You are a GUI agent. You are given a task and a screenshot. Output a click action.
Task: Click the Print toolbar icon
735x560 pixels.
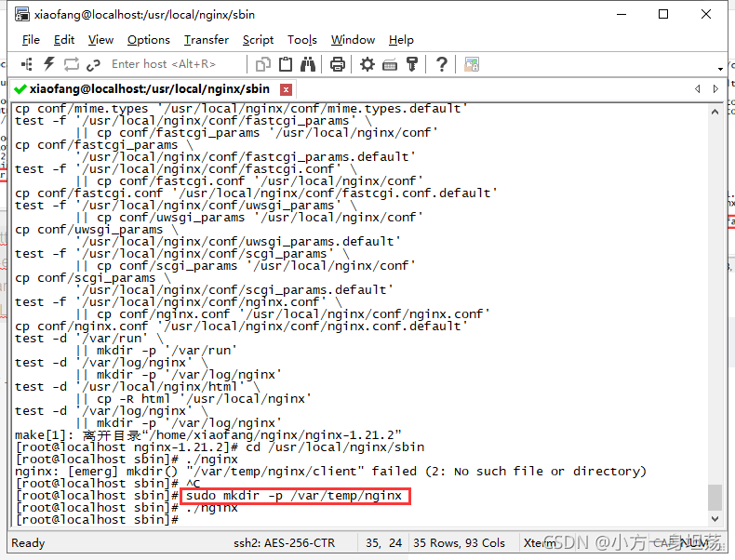pyautogui.click(x=338, y=64)
